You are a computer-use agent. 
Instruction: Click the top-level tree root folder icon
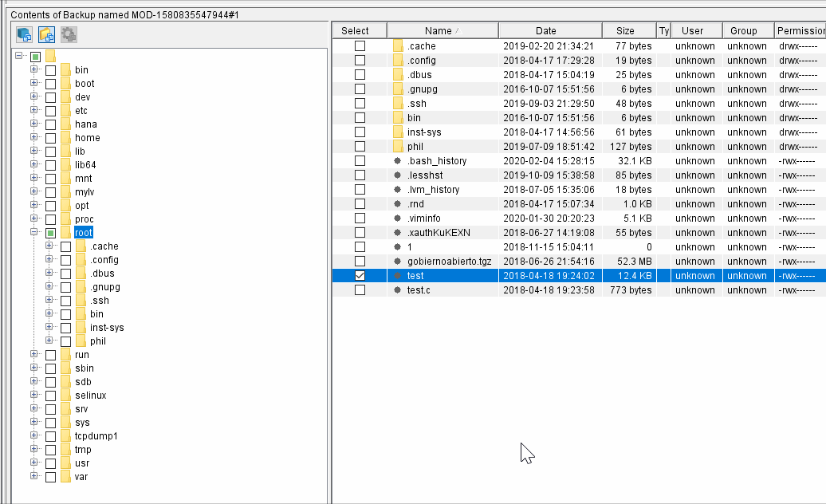click(50, 56)
